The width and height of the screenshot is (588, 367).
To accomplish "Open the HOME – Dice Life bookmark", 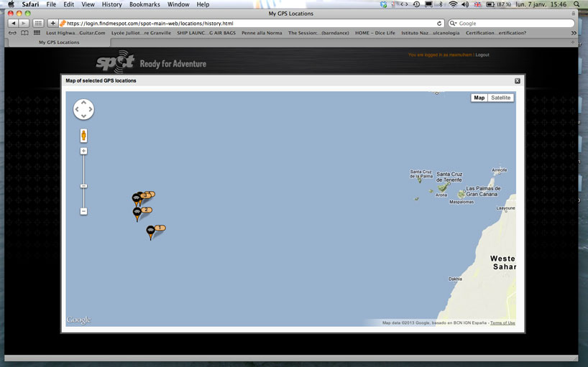I will tap(375, 33).
